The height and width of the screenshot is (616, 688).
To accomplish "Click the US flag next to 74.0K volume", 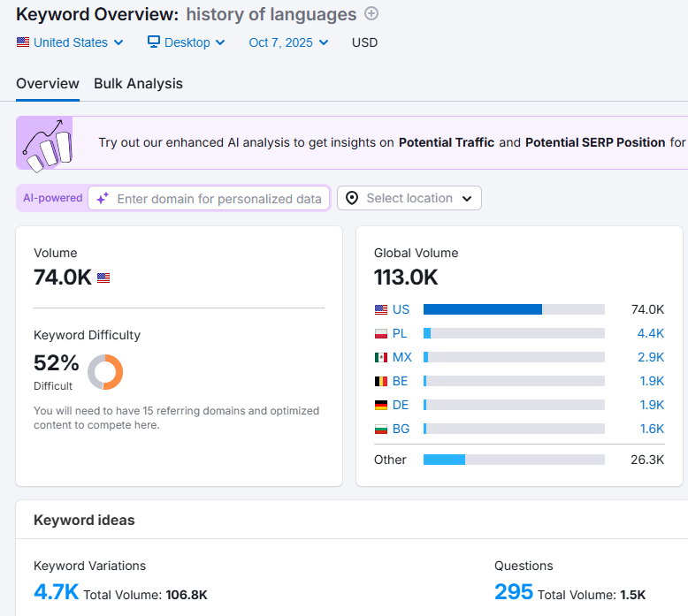I will tap(103, 278).
